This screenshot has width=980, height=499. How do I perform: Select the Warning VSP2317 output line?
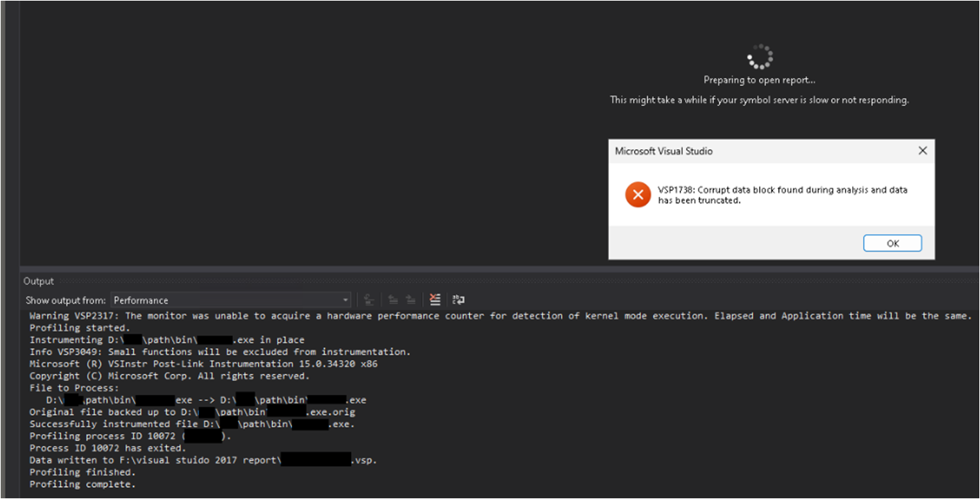500,316
